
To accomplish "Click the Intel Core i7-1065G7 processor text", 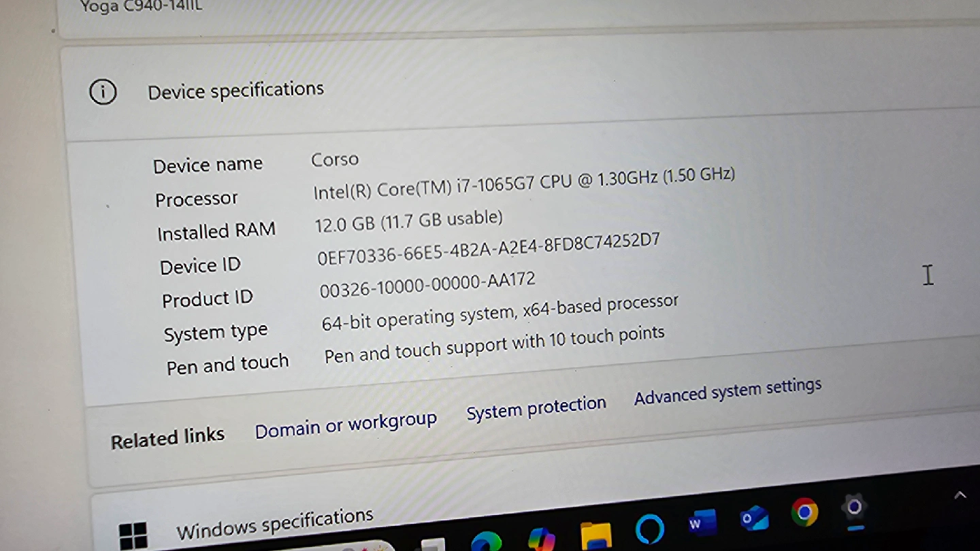I will [x=523, y=184].
